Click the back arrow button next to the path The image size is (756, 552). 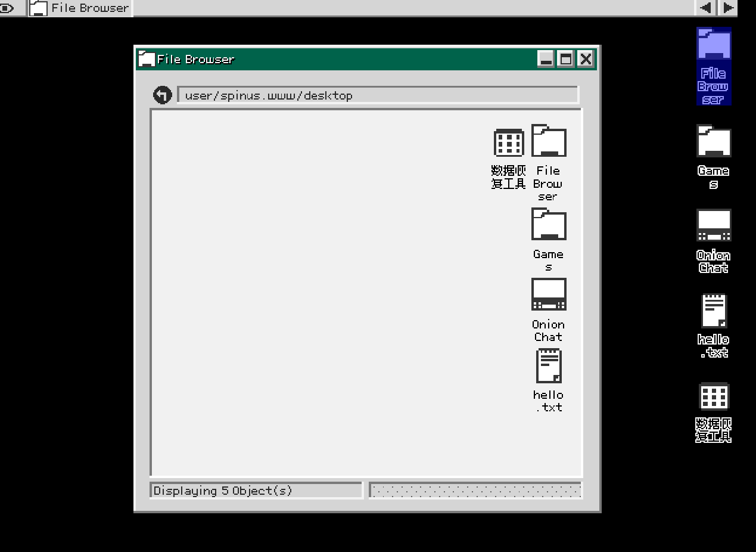(x=163, y=95)
